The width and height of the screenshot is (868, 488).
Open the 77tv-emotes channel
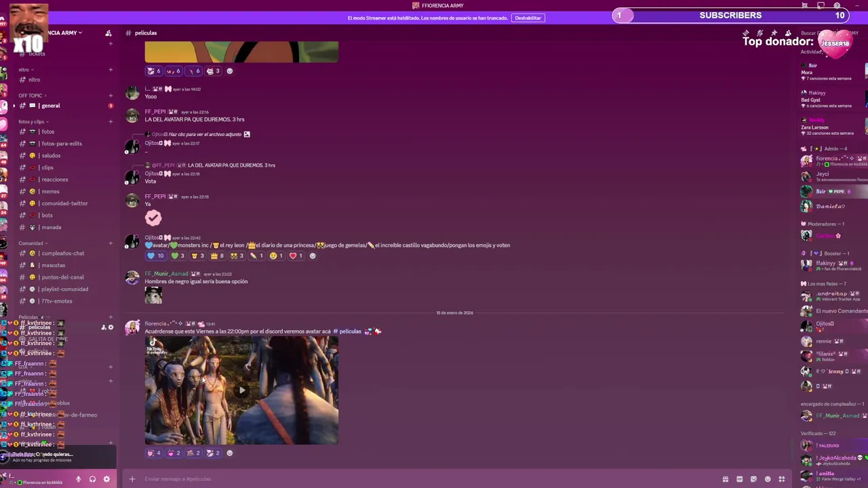point(65,302)
